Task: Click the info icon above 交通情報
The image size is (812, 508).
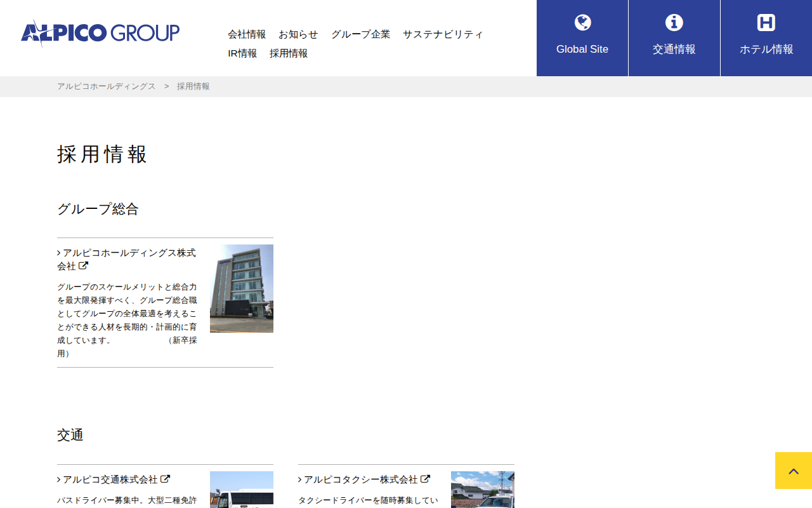Action: tap(674, 22)
